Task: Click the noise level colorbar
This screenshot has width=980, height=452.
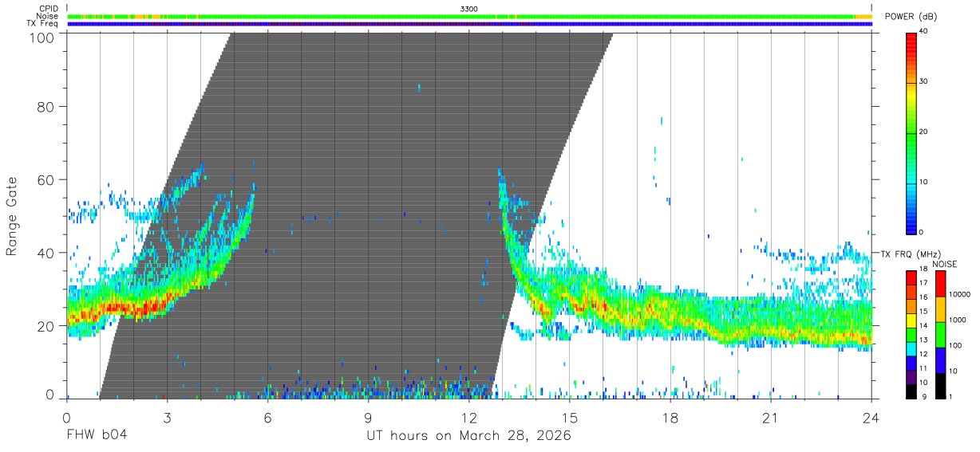Action: (x=941, y=334)
